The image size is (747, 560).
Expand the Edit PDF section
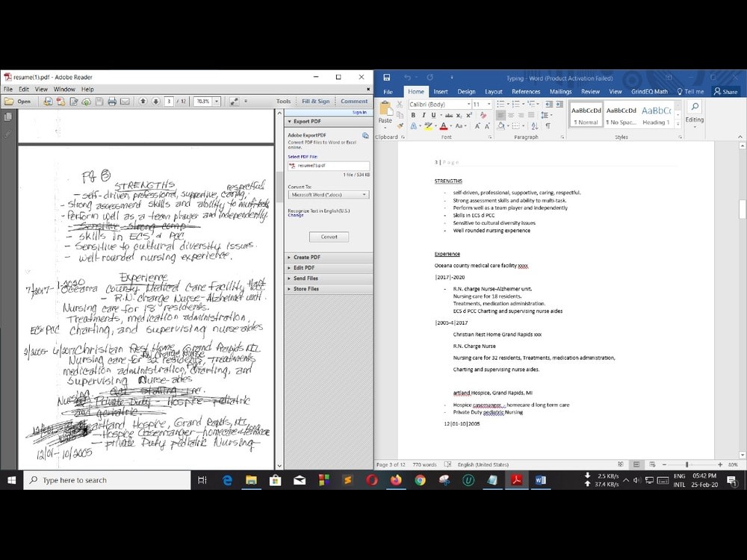[x=328, y=267]
